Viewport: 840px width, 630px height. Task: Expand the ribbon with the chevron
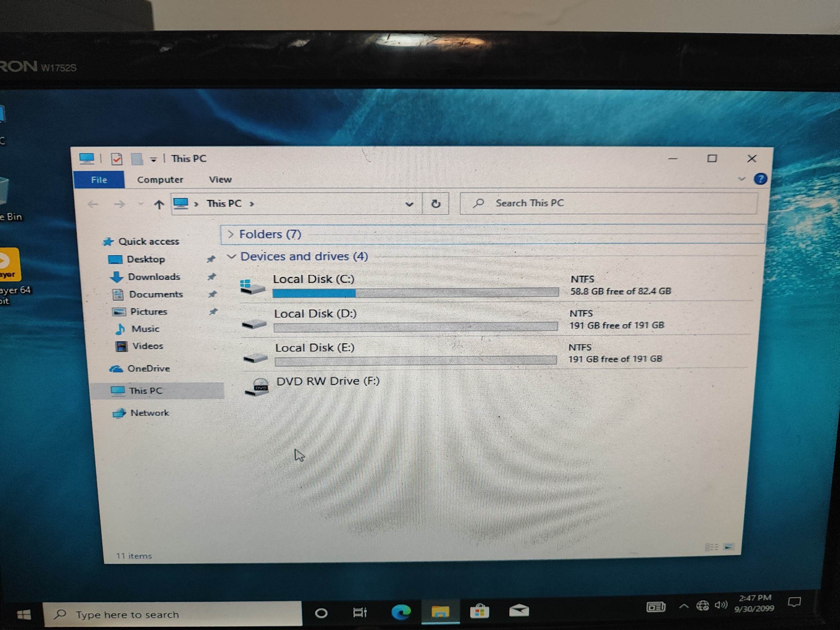(741, 178)
